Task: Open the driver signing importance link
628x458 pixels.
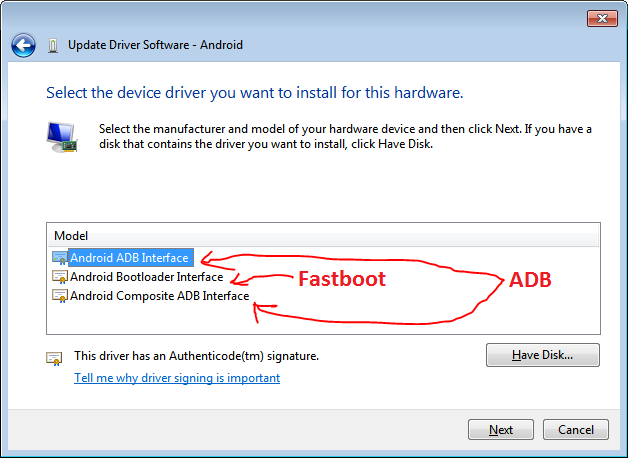Action: [x=177, y=378]
